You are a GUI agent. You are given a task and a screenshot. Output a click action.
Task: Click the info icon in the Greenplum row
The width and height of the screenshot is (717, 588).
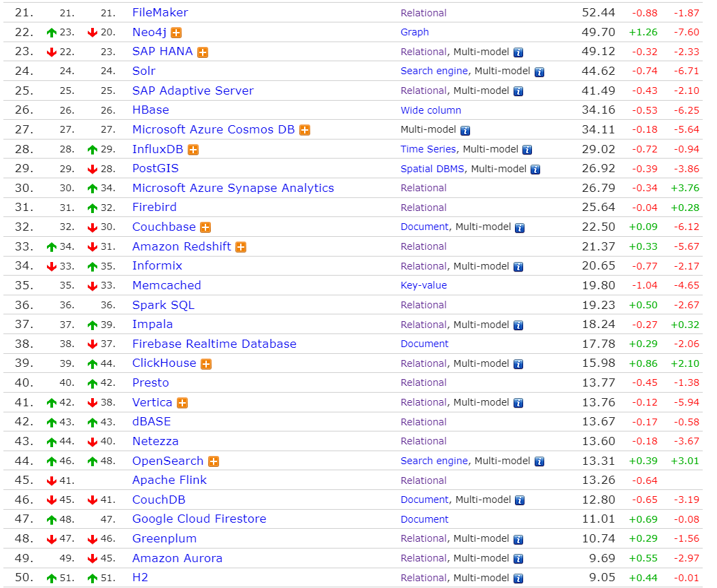click(518, 540)
